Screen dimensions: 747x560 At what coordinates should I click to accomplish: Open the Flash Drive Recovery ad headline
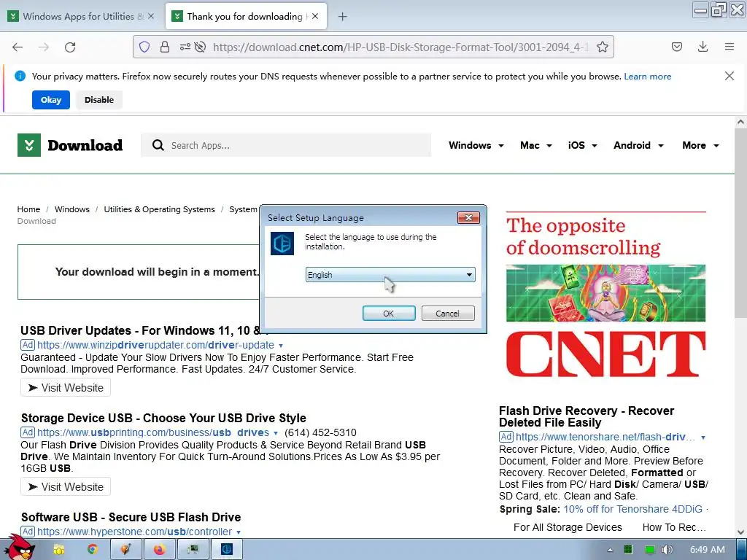tap(587, 416)
